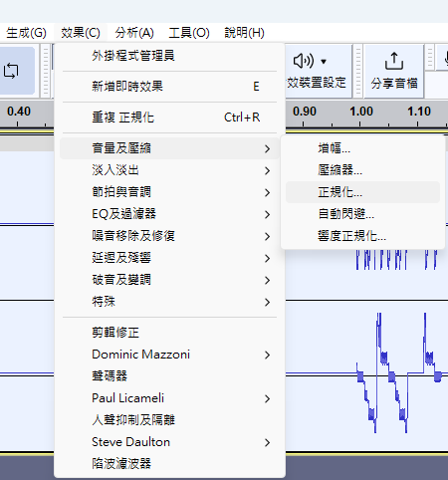Click the 1.10 mark on the timeline ruler

(x=419, y=112)
